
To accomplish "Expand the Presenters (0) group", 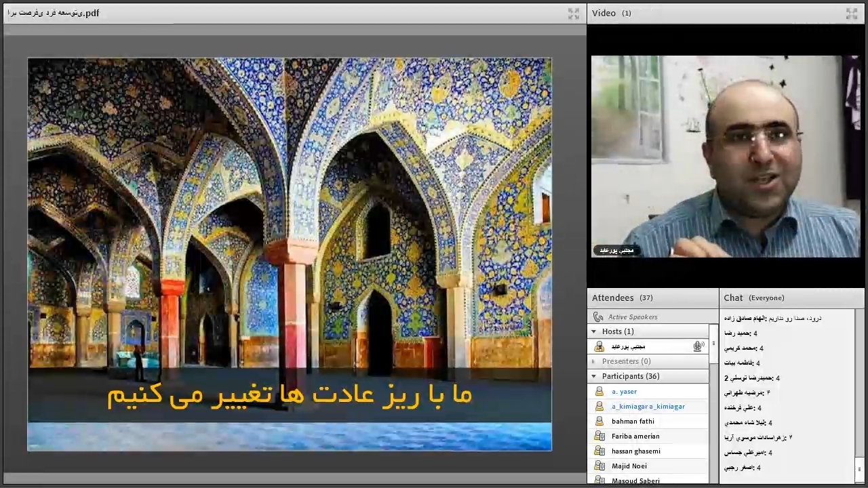I will click(594, 361).
